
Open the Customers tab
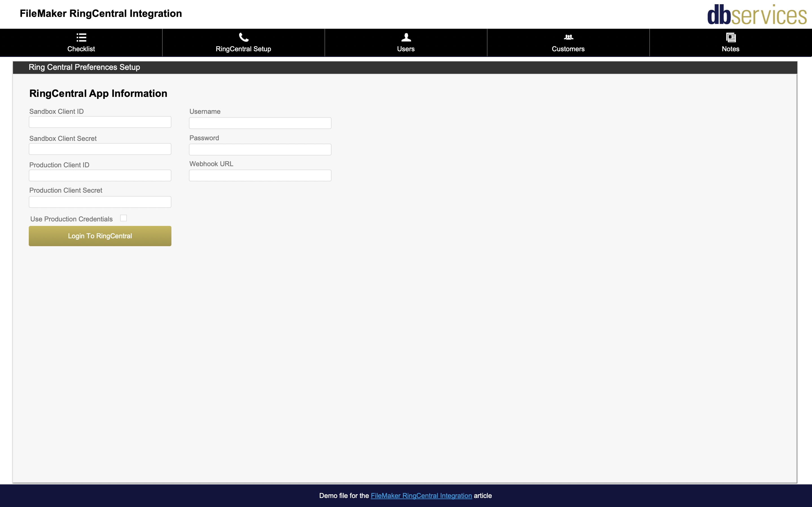[568, 42]
